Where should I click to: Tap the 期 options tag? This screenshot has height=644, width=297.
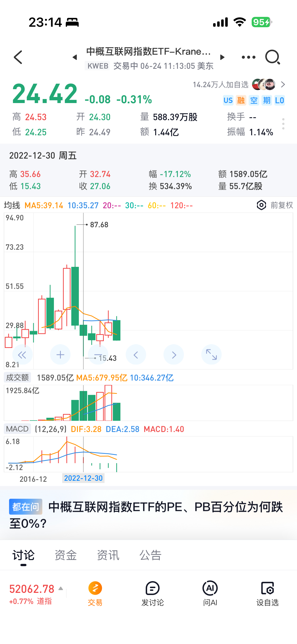point(267,101)
